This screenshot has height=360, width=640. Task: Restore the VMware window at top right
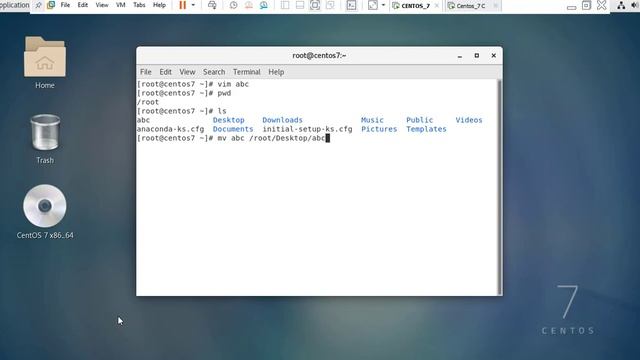pos(586,5)
